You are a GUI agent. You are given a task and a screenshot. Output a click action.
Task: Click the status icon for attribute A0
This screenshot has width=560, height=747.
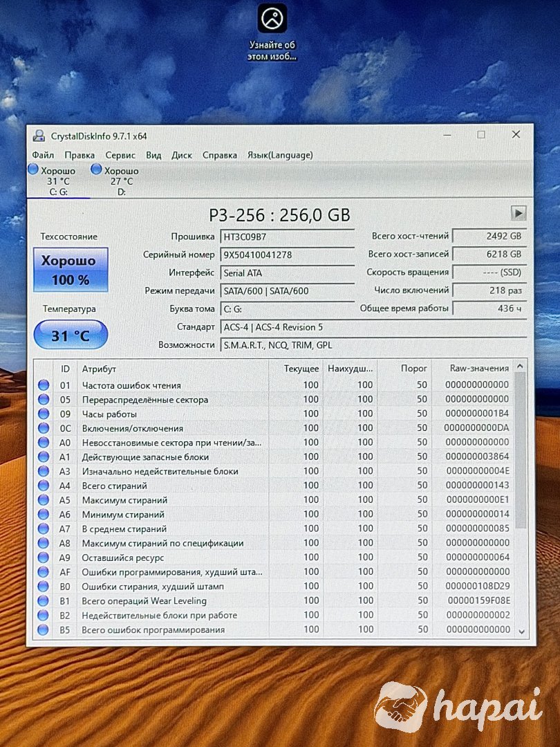coord(44,443)
